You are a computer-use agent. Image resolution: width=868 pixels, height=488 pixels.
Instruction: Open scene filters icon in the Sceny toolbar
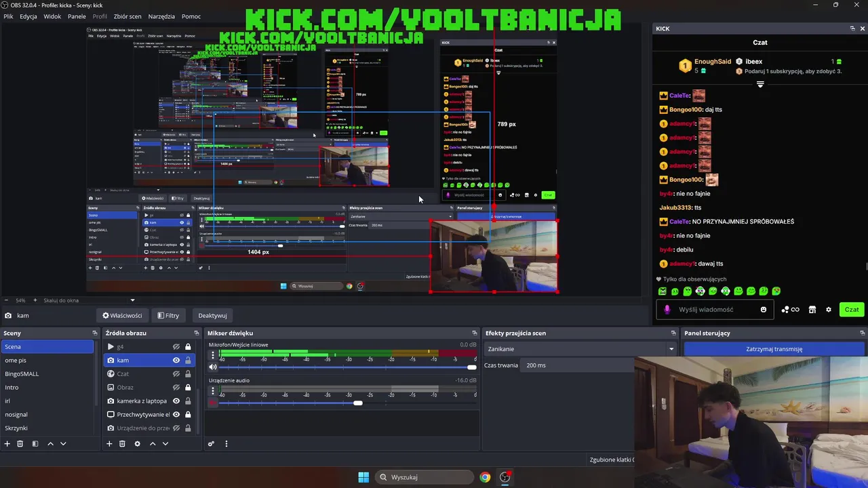(35, 444)
